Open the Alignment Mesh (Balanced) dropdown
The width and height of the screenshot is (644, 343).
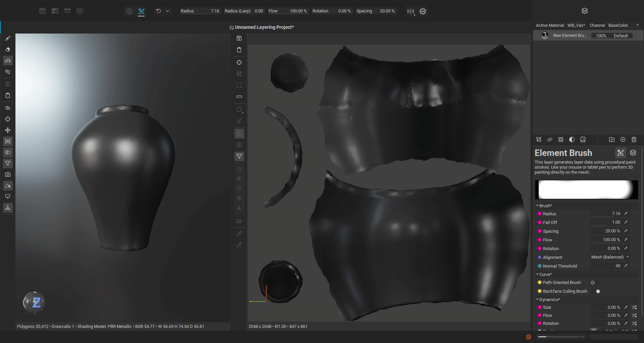pyautogui.click(x=610, y=257)
